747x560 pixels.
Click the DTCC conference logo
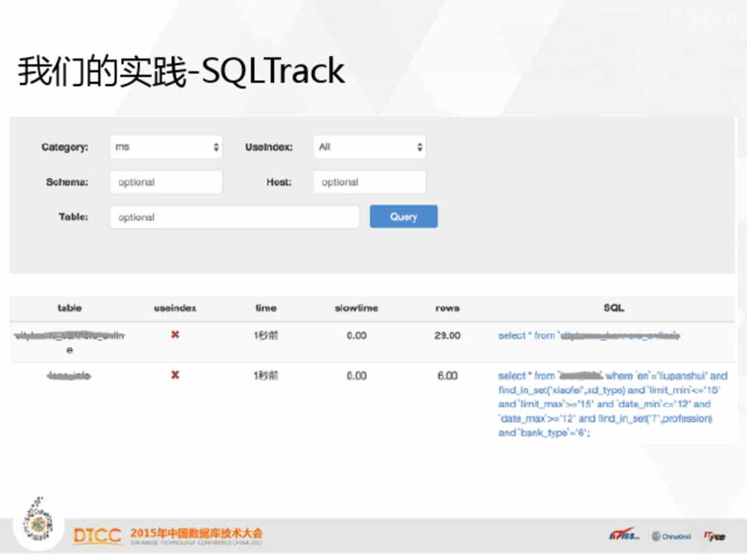pyautogui.click(x=97, y=535)
